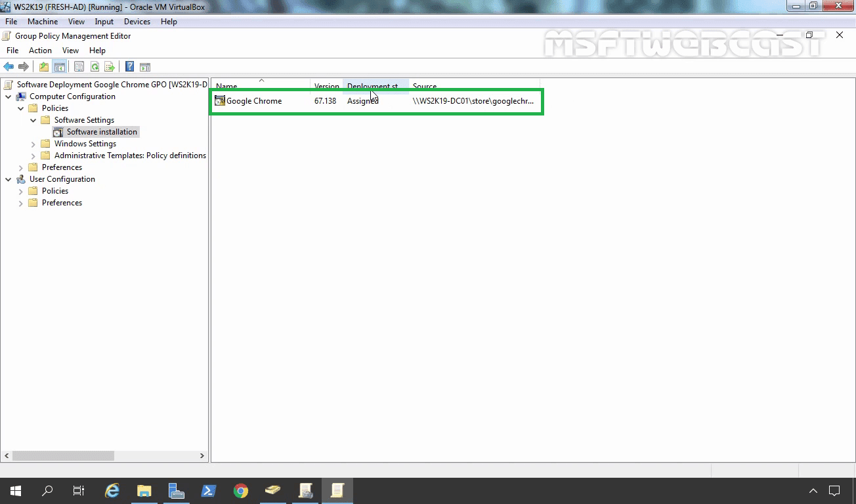Expand the Windows Settings node
856x504 pixels.
click(33, 144)
